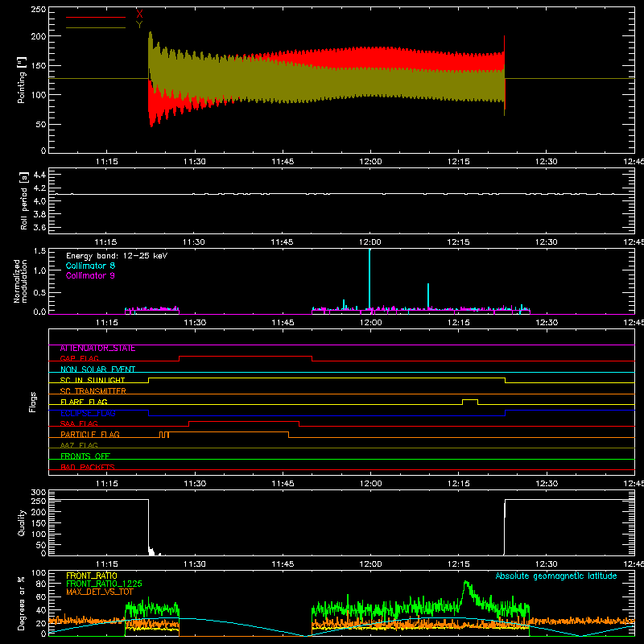Click the Quality axis title

click(22, 522)
